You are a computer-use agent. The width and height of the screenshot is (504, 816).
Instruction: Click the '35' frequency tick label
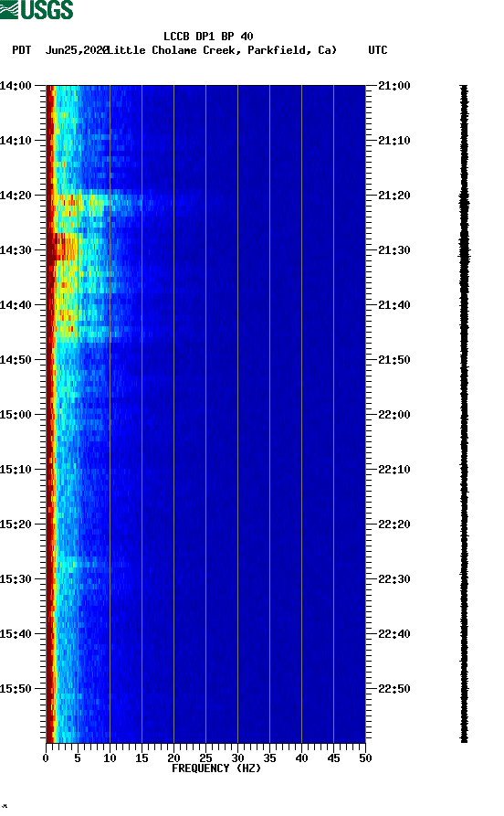click(x=269, y=758)
